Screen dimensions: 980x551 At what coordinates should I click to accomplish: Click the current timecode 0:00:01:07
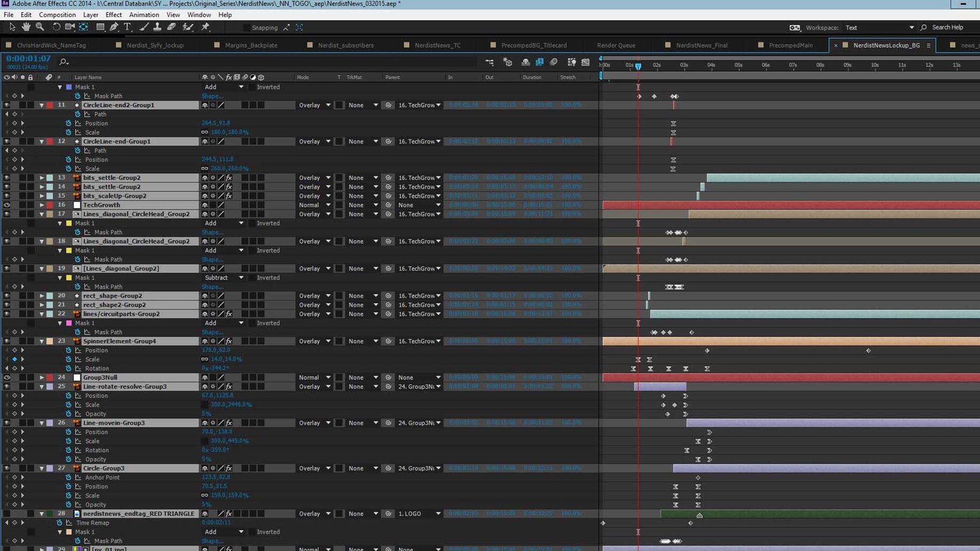pyautogui.click(x=28, y=59)
